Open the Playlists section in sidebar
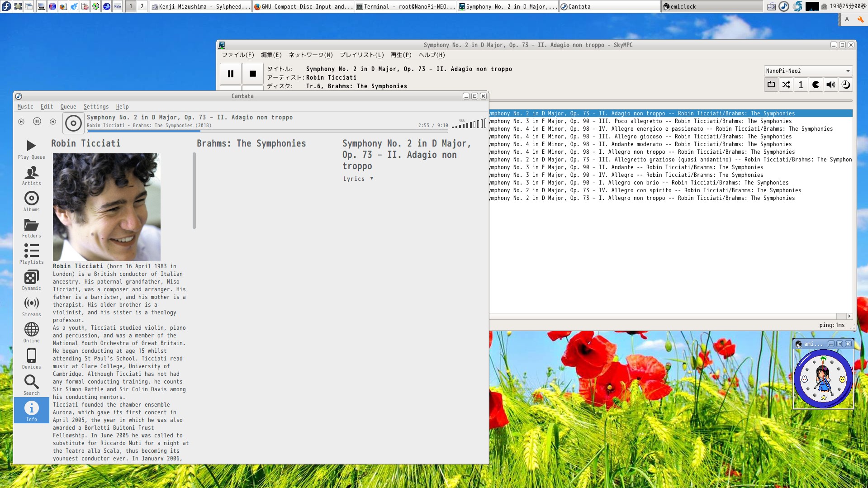Image resolution: width=868 pixels, height=488 pixels. click(31, 254)
